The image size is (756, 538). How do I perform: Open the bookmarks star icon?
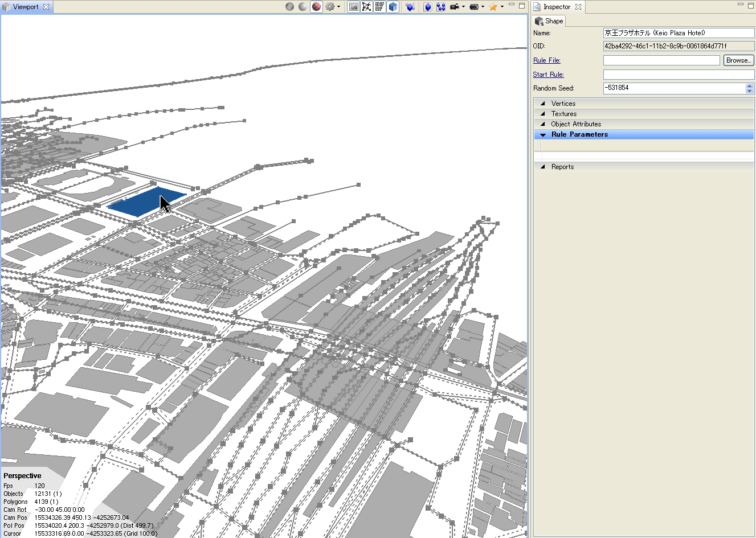point(493,7)
